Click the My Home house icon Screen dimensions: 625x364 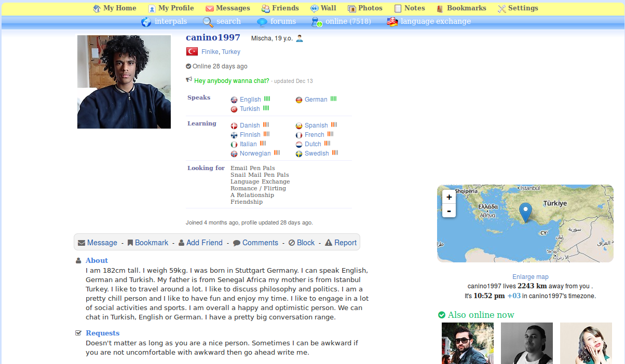97,8
